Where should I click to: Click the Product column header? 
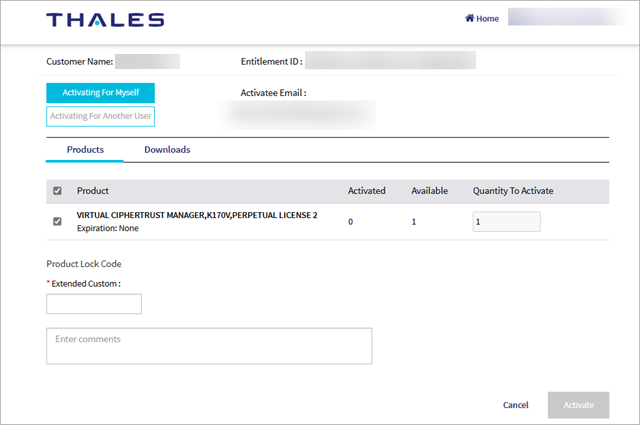pos(93,191)
